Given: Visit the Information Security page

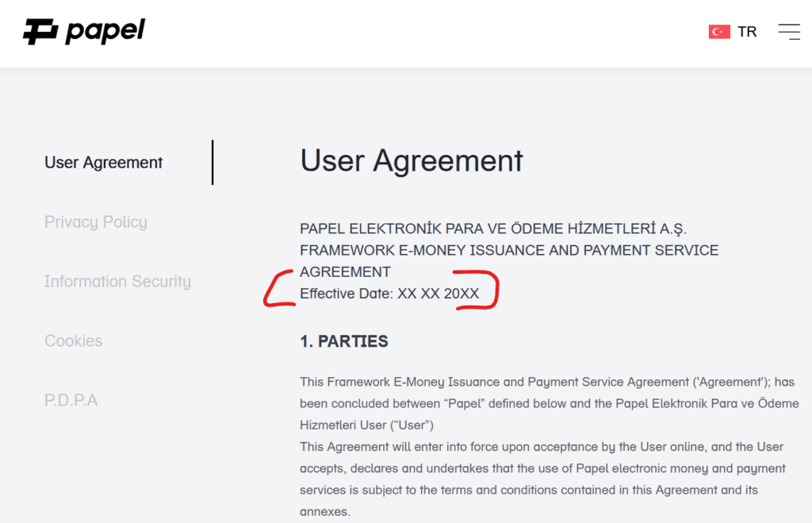Looking at the screenshot, I should pos(117,281).
